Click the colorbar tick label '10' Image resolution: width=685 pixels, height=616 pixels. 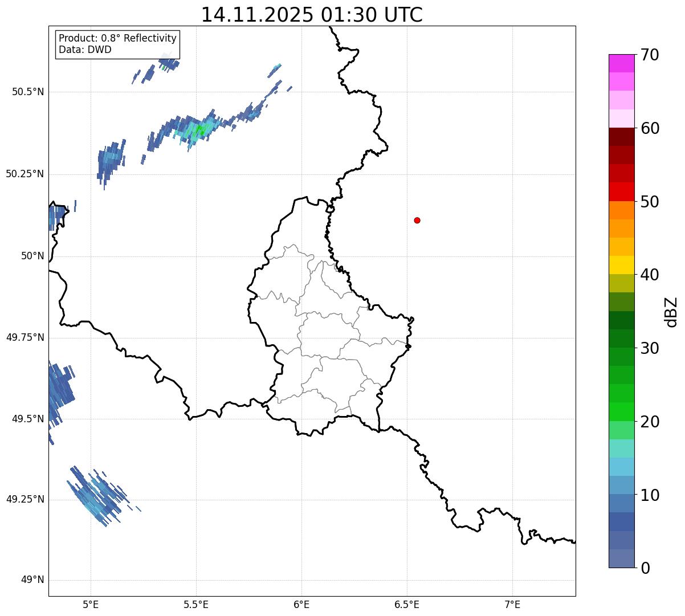(x=649, y=495)
